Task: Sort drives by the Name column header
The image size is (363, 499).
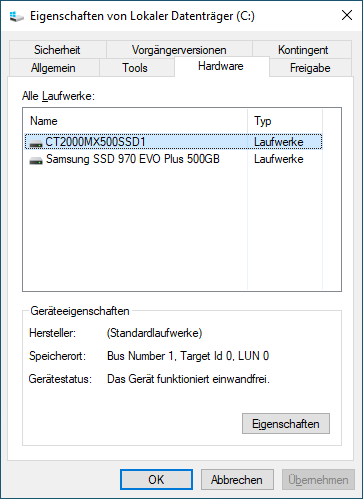Action: point(135,121)
